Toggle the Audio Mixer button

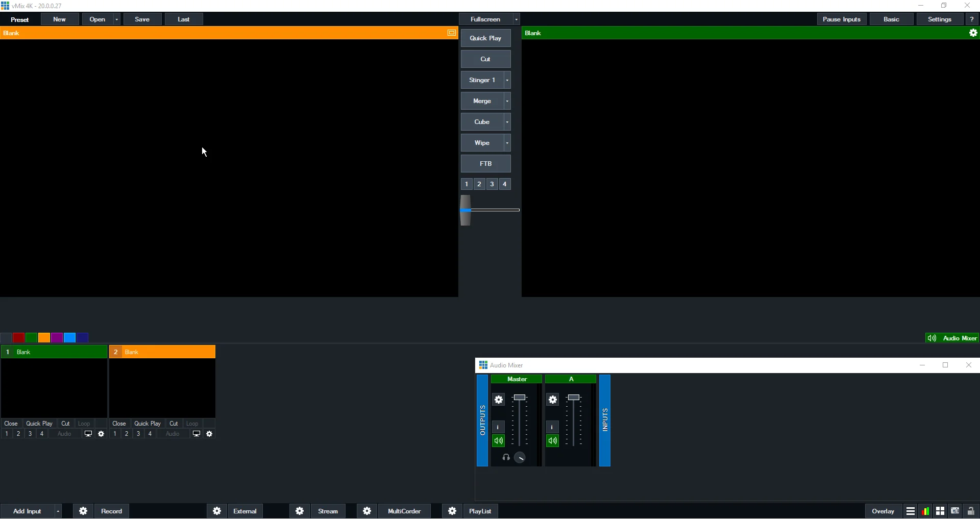[952, 338]
